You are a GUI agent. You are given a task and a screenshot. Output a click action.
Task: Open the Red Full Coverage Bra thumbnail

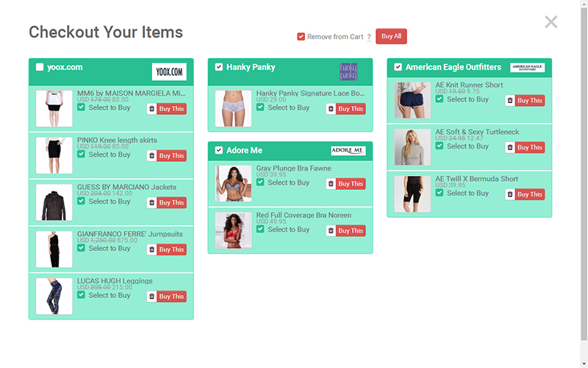233,230
